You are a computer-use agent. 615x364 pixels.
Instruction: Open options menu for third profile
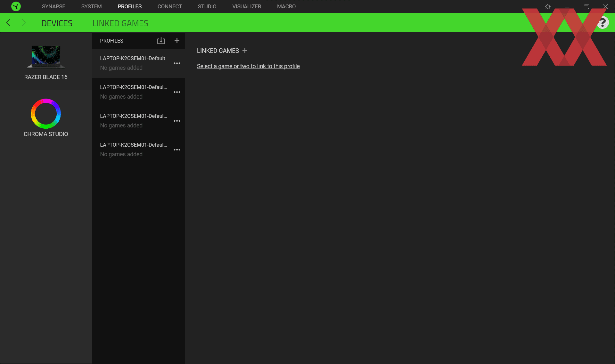tap(177, 121)
